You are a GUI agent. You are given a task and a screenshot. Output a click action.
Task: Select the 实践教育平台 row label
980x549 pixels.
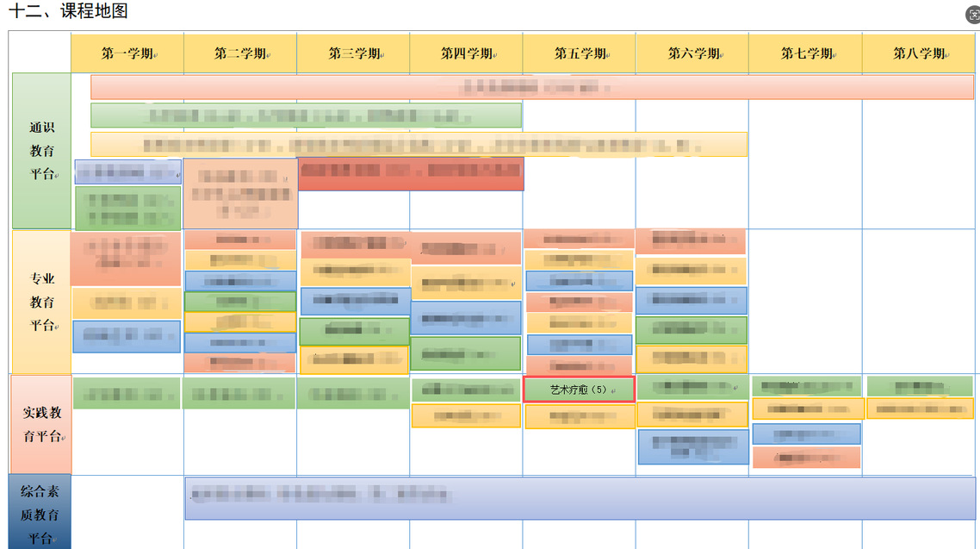[x=40, y=423]
